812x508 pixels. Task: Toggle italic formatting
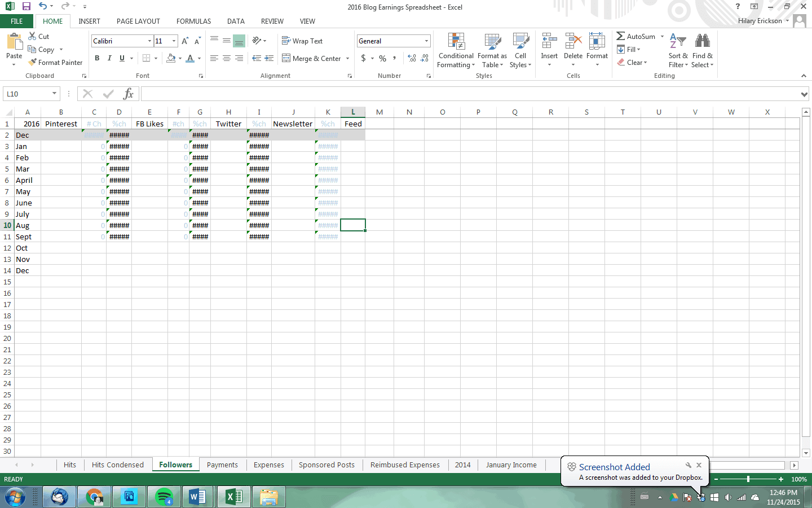pos(109,58)
